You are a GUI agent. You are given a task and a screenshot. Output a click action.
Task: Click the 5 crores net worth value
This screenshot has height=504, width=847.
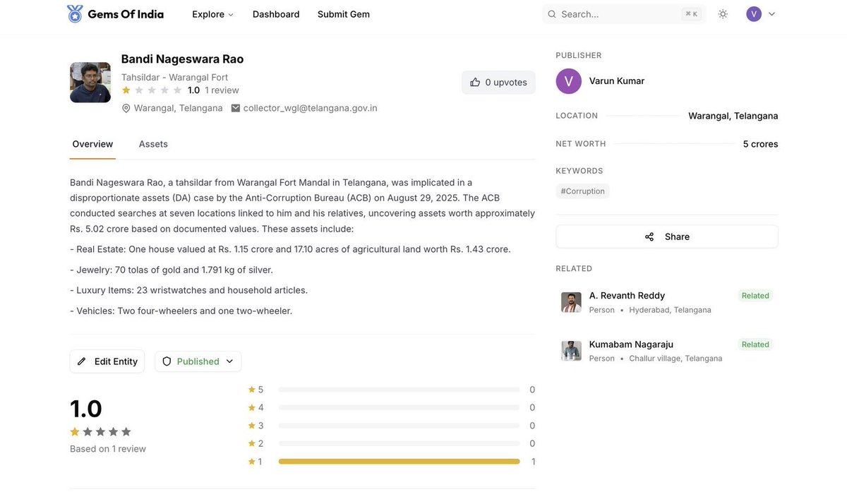pos(761,144)
